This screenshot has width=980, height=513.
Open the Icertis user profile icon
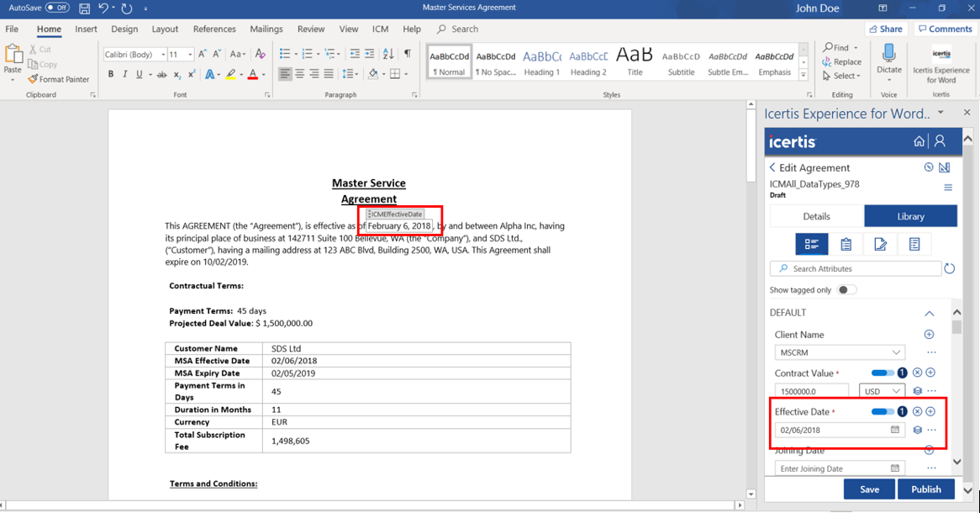(940, 141)
